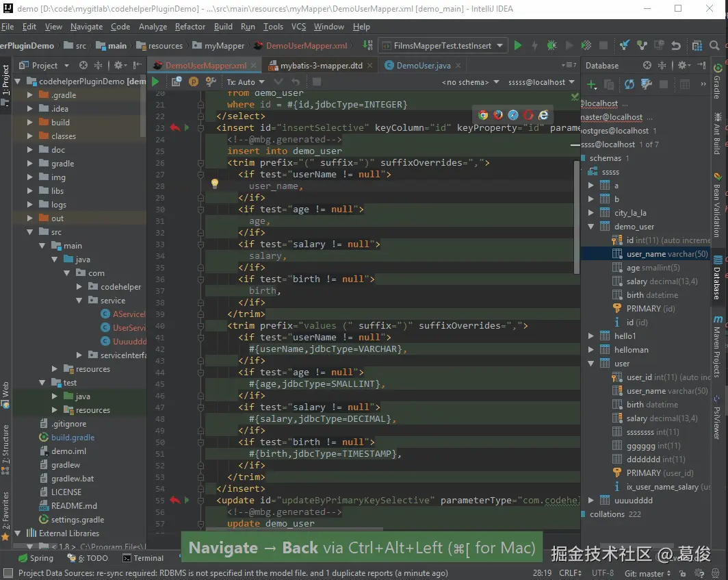Screen dimensions: 728x580
Task: Click the green plus in Database panel
Action: pyautogui.click(x=592, y=84)
